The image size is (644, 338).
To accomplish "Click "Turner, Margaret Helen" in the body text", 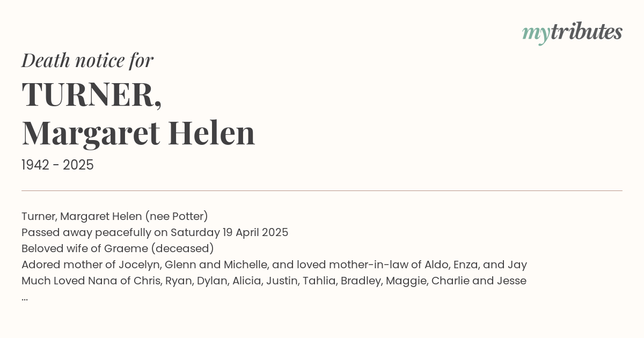I will [x=81, y=216].
